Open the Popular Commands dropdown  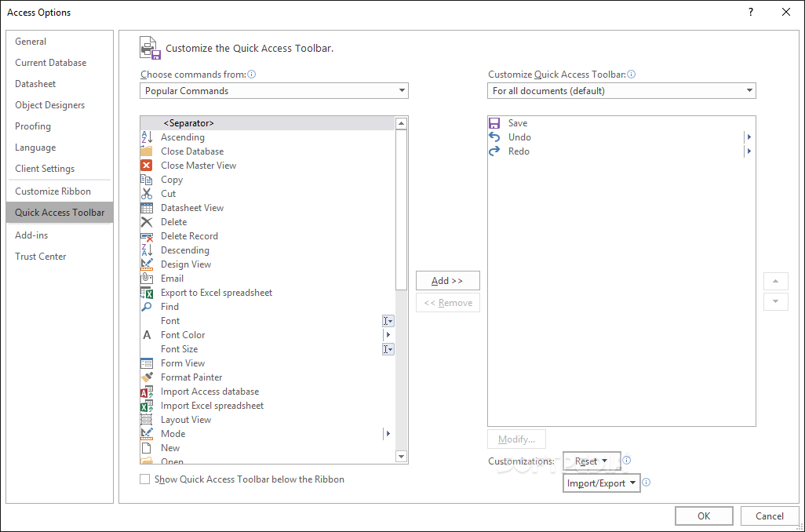pos(274,91)
